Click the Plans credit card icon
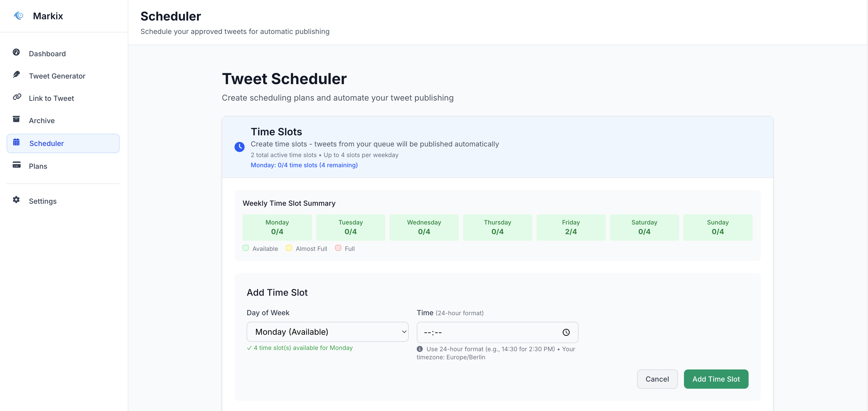 click(16, 165)
